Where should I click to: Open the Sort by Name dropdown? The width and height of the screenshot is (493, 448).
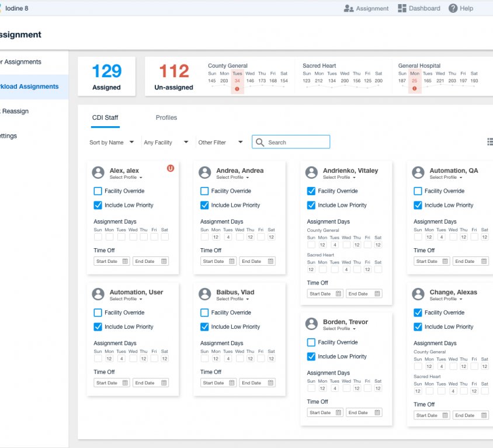(112, 142)
